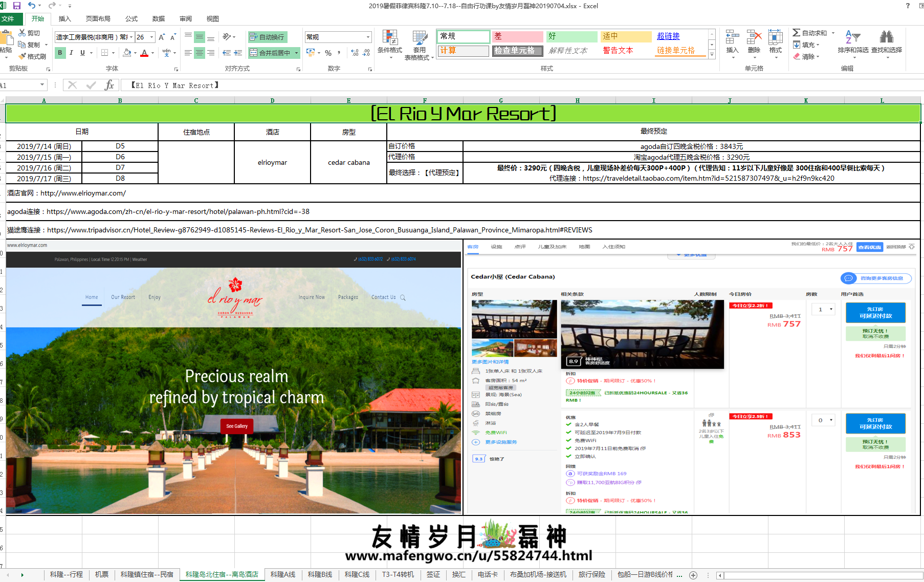The height and width of the screenshot is (582, 924).
Task: Click the horizontal scrollbar at bottom
Action: 822,575
